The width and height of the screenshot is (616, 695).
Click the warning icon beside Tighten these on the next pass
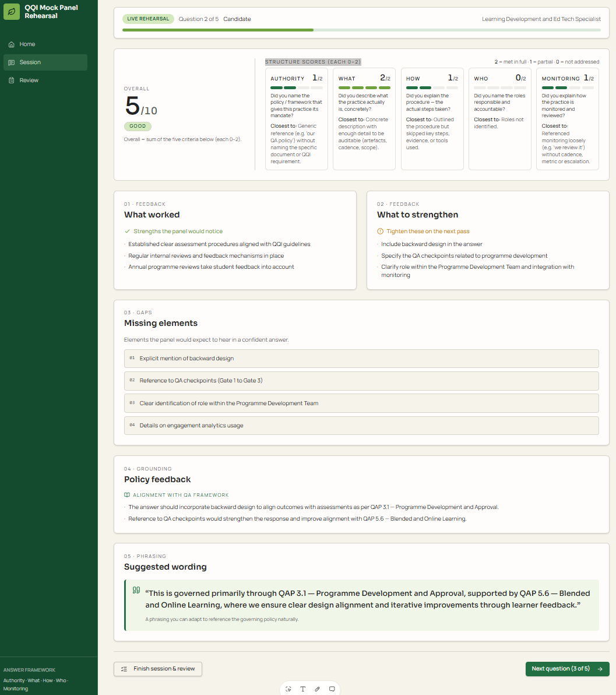pos(380,231)
